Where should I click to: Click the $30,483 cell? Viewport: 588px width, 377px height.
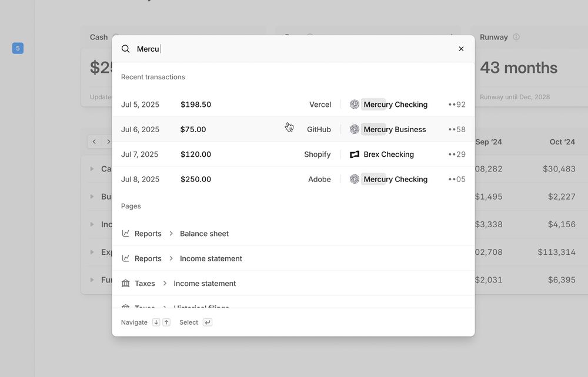559,169
